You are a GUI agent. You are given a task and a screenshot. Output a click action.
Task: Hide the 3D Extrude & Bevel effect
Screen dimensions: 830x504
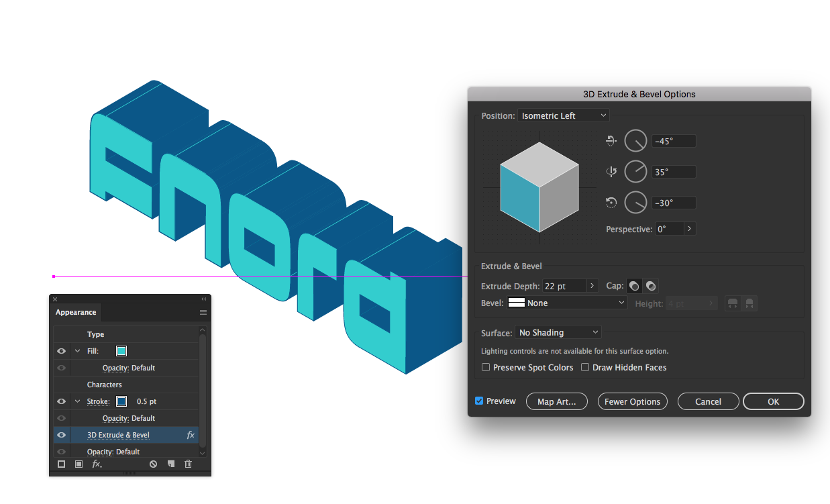61,435
